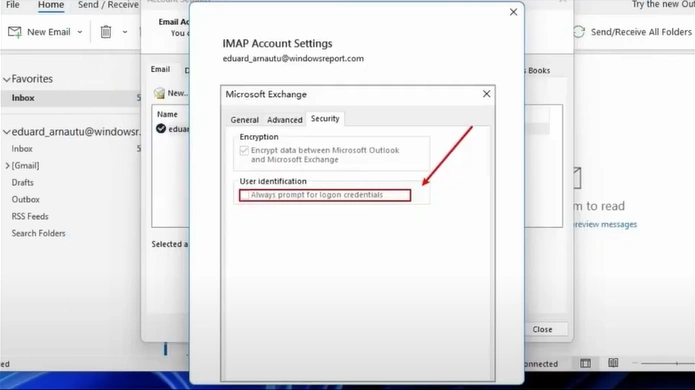Image resolution: width=695 pixels, height=390 pixels.
Task: Select the RSS Feeds folder
Action: pos(30,216)
